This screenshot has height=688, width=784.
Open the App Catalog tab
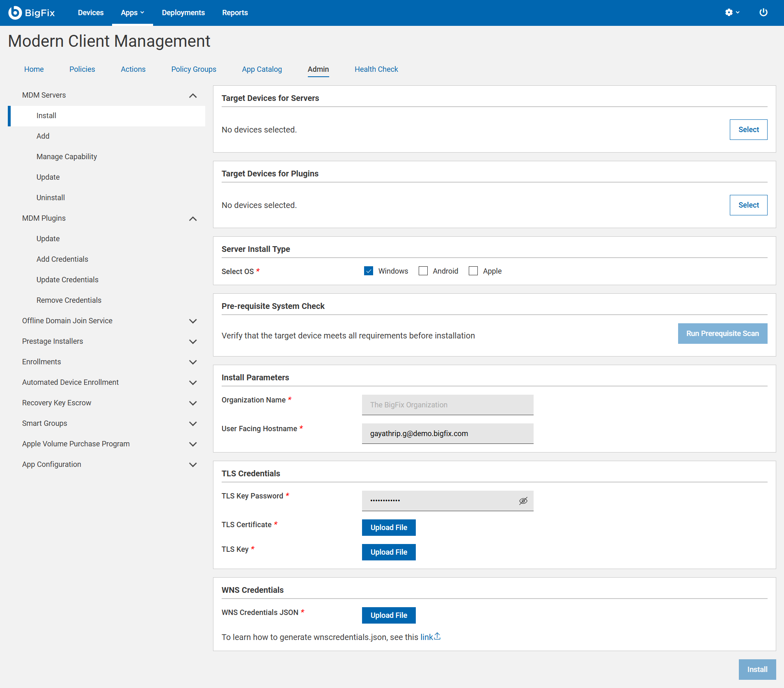262,69
